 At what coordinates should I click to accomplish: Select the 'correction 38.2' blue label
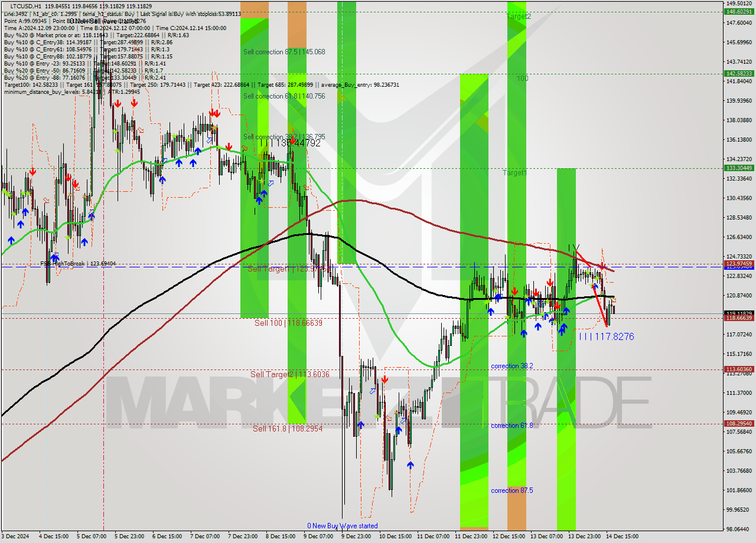[512, 366]
